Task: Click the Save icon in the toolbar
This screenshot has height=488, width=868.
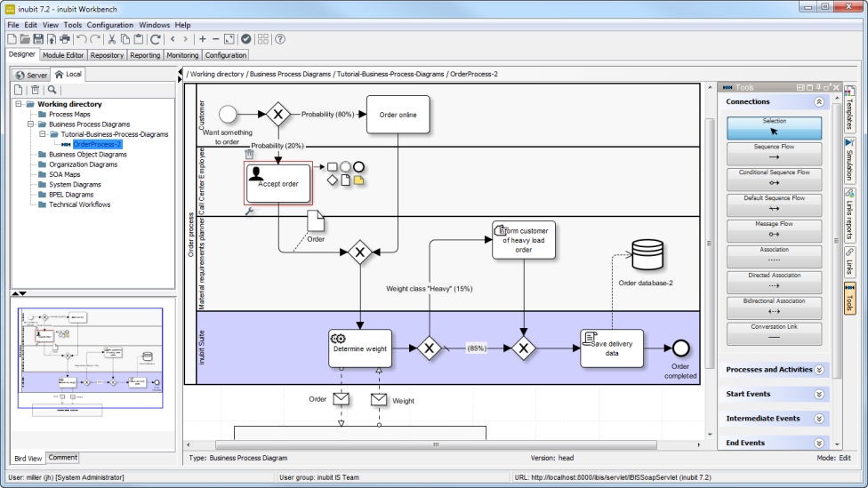Action: pos(38,39)
